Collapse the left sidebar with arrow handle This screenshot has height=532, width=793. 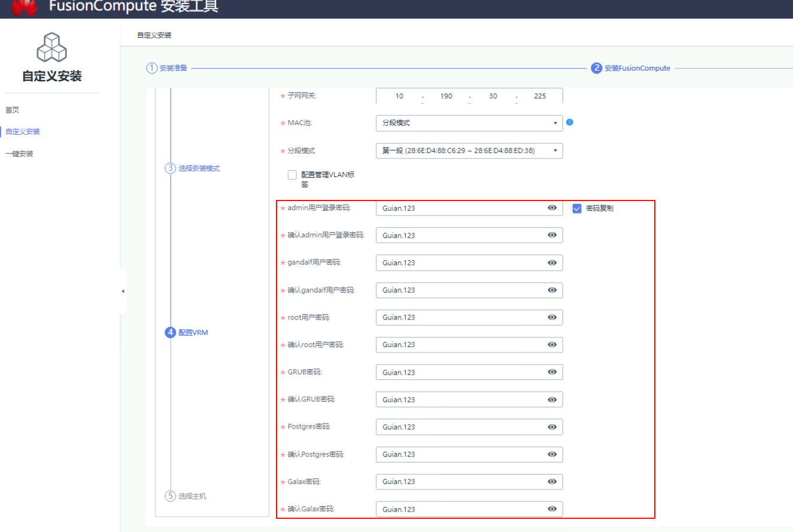(123, 291)
